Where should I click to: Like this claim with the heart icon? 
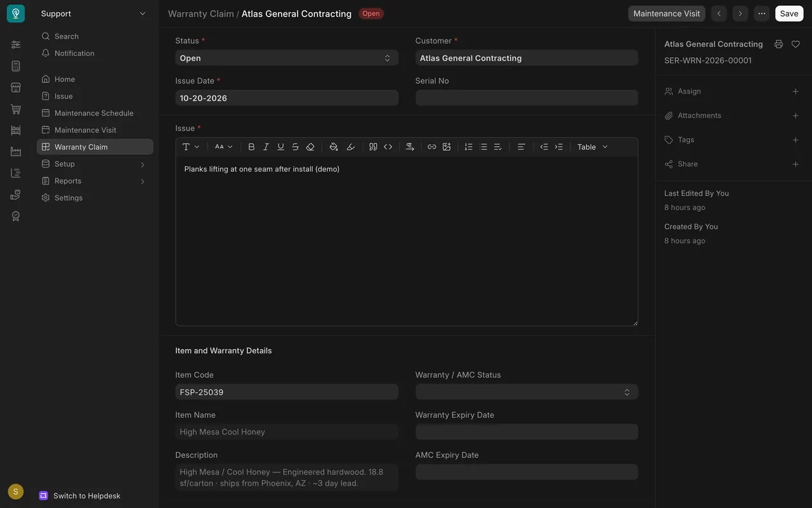pyautogui.click(x=796, y=44)
